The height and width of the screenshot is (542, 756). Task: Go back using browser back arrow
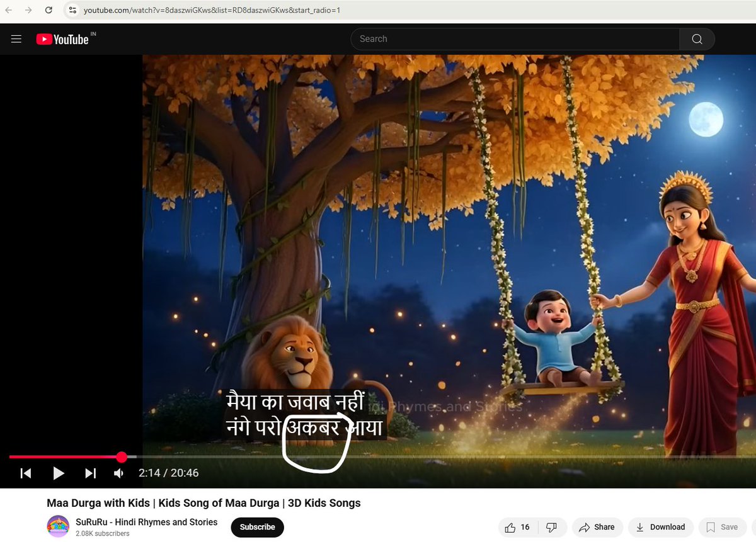coord(8,10)
